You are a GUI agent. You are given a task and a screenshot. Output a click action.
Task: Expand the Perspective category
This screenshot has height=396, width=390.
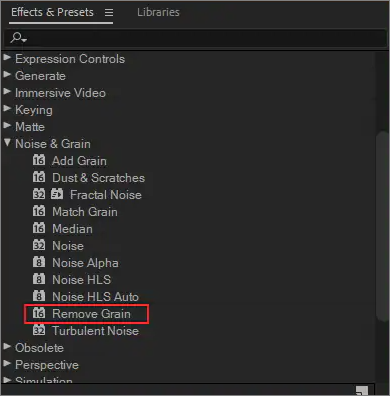coord(7,364)
